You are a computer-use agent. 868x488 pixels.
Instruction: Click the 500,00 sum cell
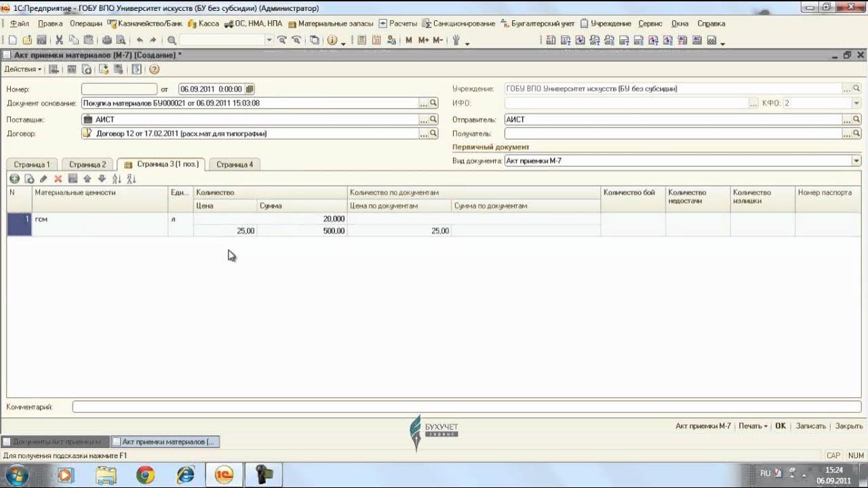point(302,230)
